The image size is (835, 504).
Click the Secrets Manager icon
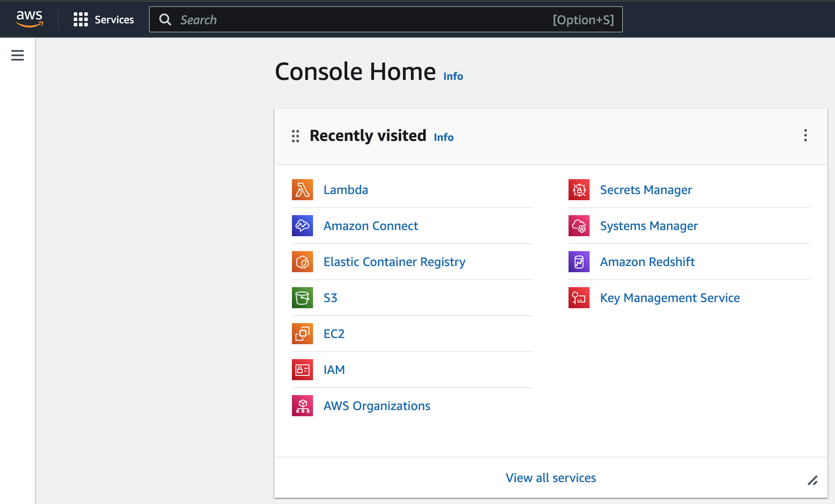click(579, 190)
